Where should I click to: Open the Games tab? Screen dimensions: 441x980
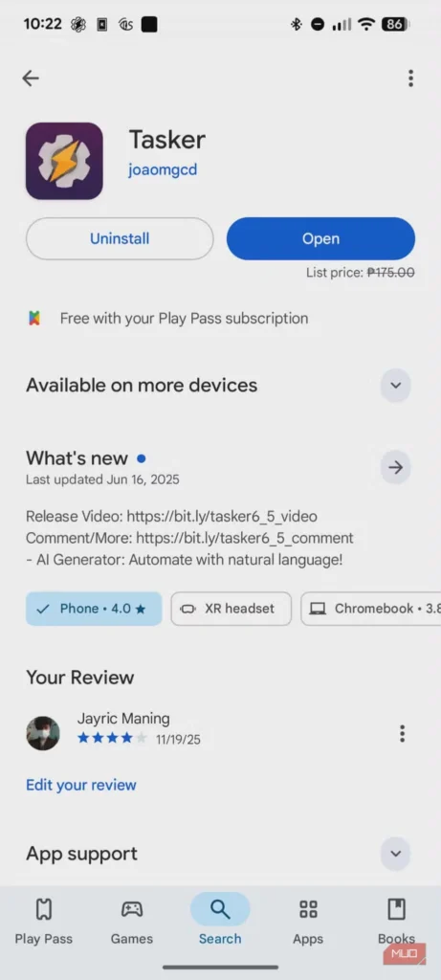[x=132, y=919]
